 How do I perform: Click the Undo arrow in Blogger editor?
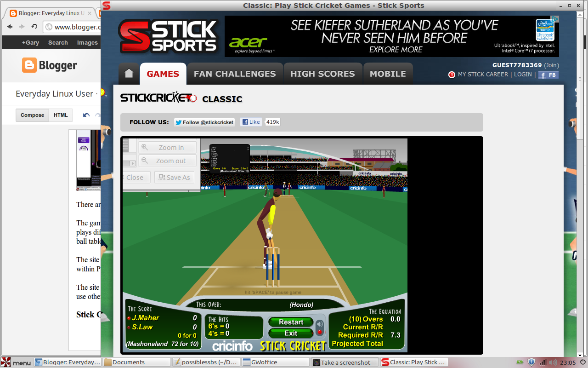click(86, 115)
